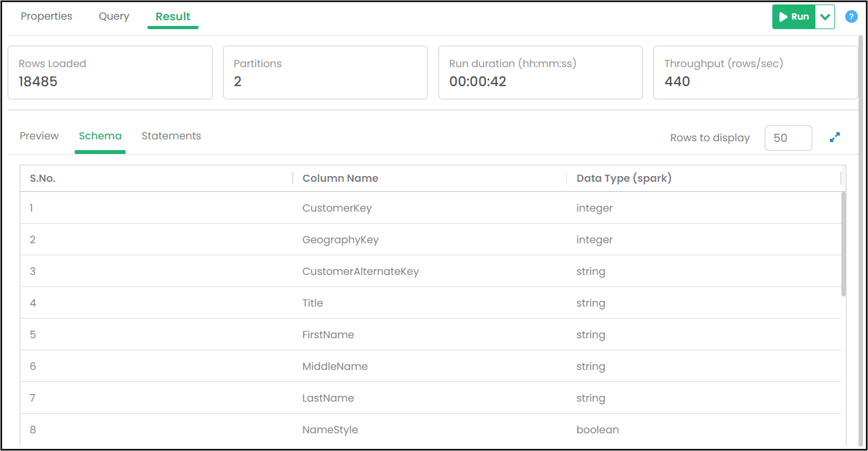
Task: Select the GeographyKey column name cell
Action: click(340, 239)
